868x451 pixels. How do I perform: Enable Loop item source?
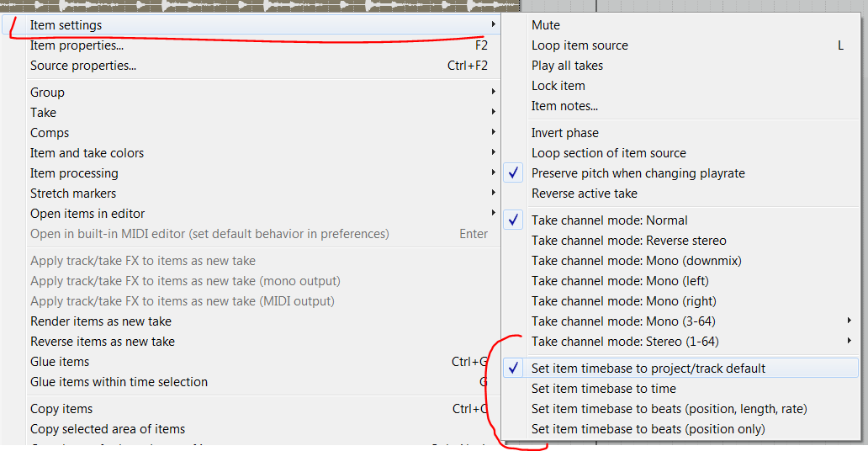click(x=580, y=45)
